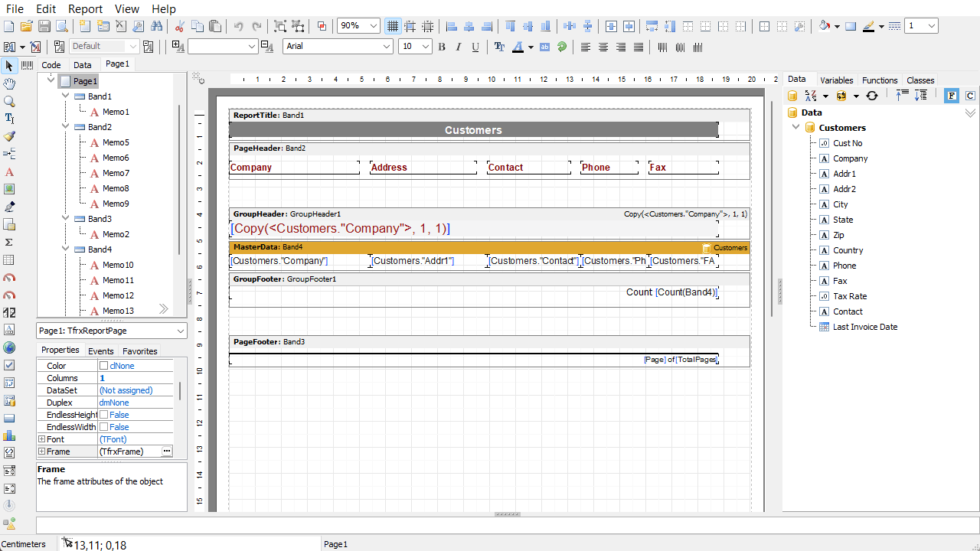This screenshot has height=551, width=980.
Task: Toggle the C caption display button
Action: pos(970,96)
